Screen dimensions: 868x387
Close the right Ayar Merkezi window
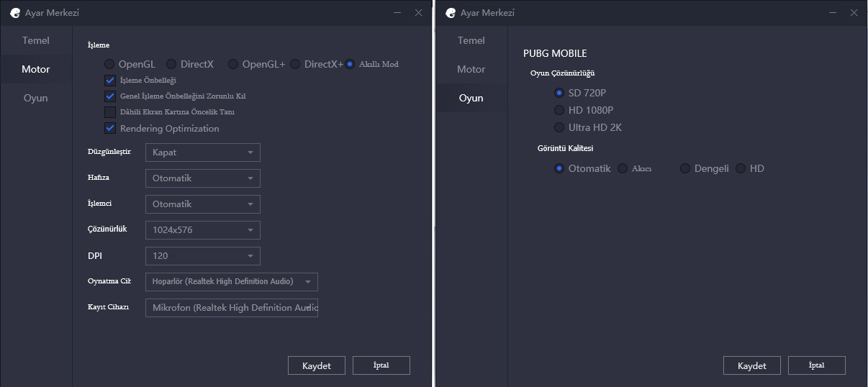point(854,12)
